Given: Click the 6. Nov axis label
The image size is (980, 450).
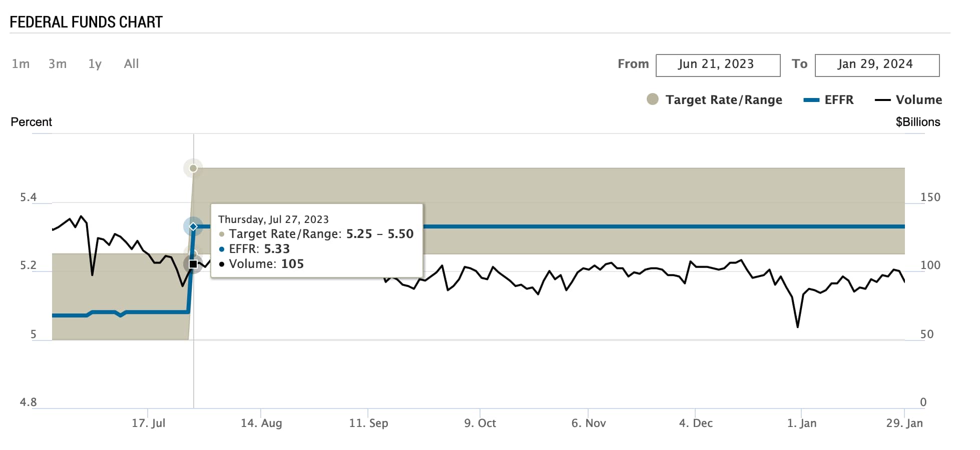Looking at the screenshot, I should click(x=589, y=423).
